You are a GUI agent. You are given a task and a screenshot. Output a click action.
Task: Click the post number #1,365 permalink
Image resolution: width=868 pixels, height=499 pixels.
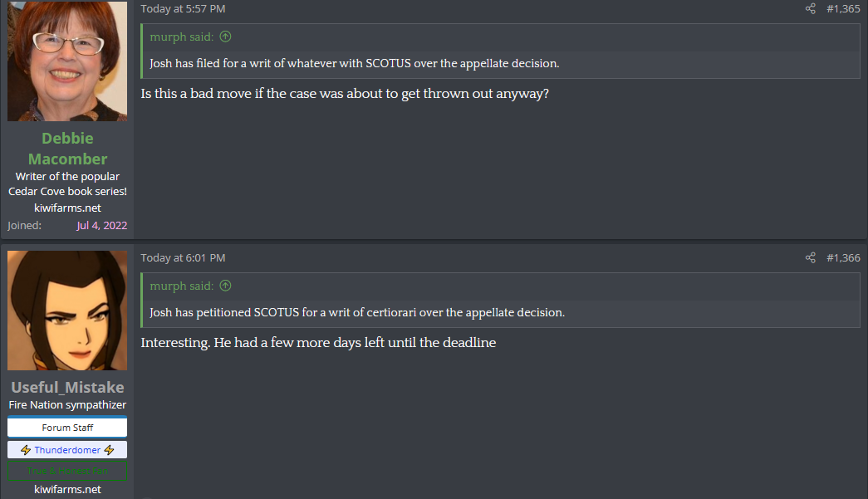coord(843,9)
